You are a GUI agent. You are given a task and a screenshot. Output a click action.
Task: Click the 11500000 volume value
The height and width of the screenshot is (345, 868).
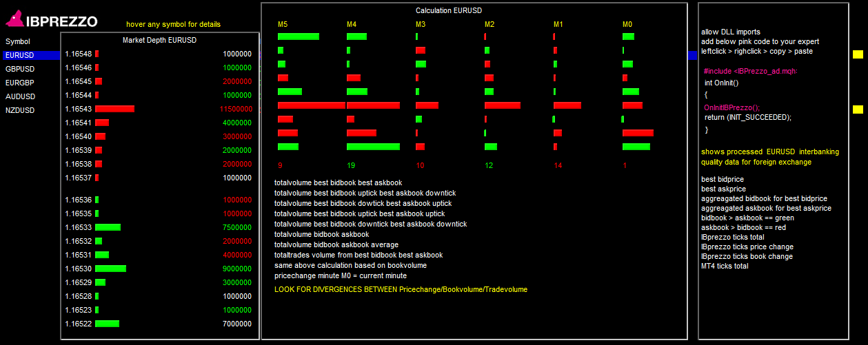236,109
